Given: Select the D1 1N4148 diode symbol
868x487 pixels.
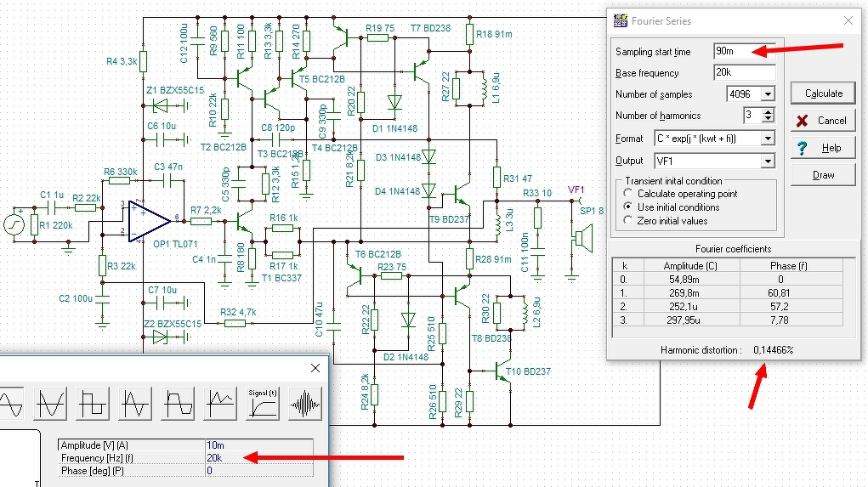Looking at the screenshot, I should [394, 102].
